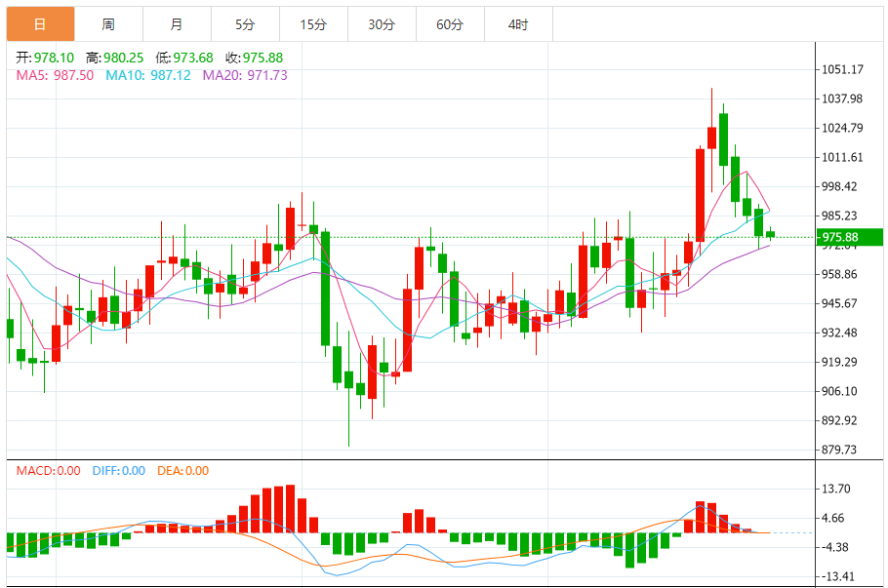
Task: Click the 892.92 price axis label
Action: tap(840, 420)
